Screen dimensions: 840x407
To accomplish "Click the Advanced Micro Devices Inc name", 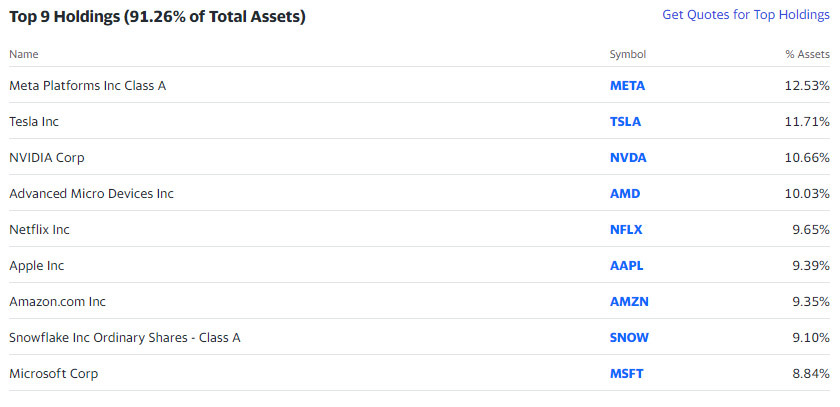I will tap(91, 194).
